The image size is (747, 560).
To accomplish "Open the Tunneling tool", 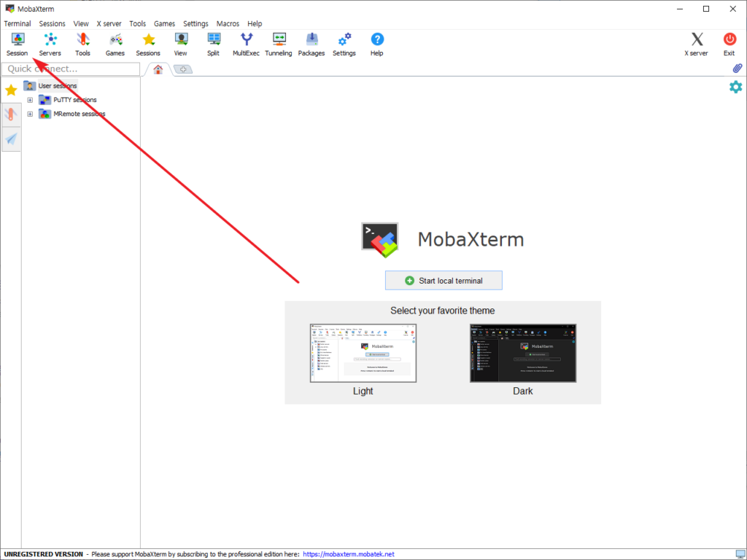I will click(279, 44).
